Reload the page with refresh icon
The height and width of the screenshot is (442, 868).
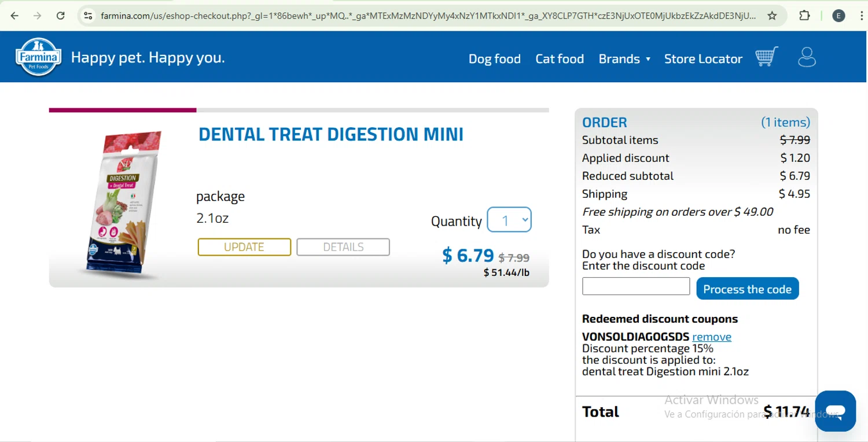61,16
